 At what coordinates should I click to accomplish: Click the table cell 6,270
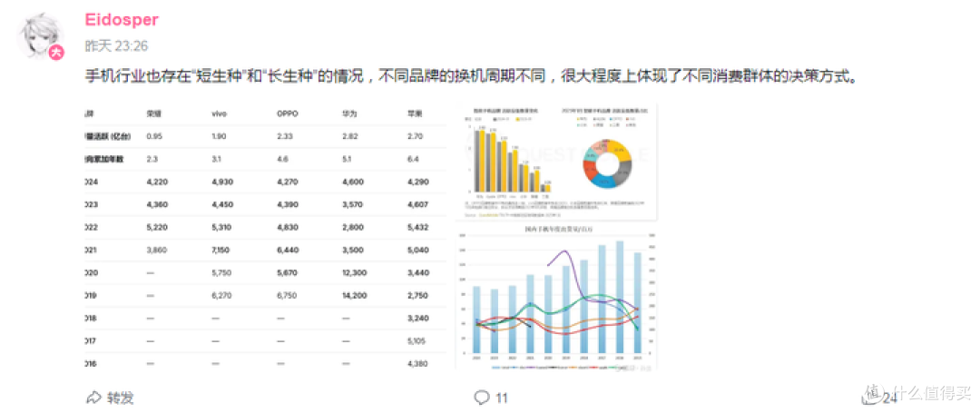pyautogui.click(x=222, y=296)
